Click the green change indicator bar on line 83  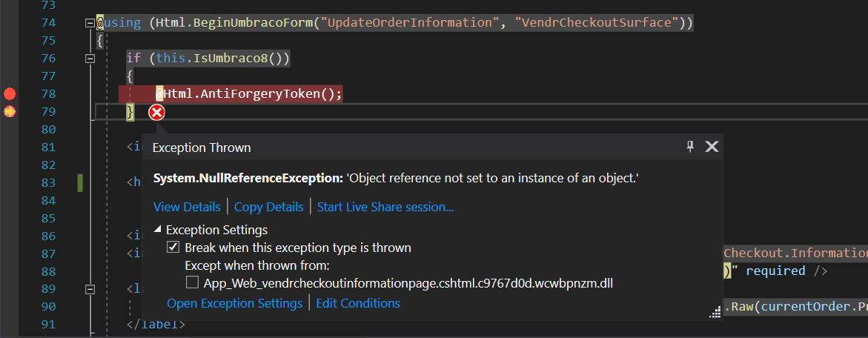click(x=80, y=182)
